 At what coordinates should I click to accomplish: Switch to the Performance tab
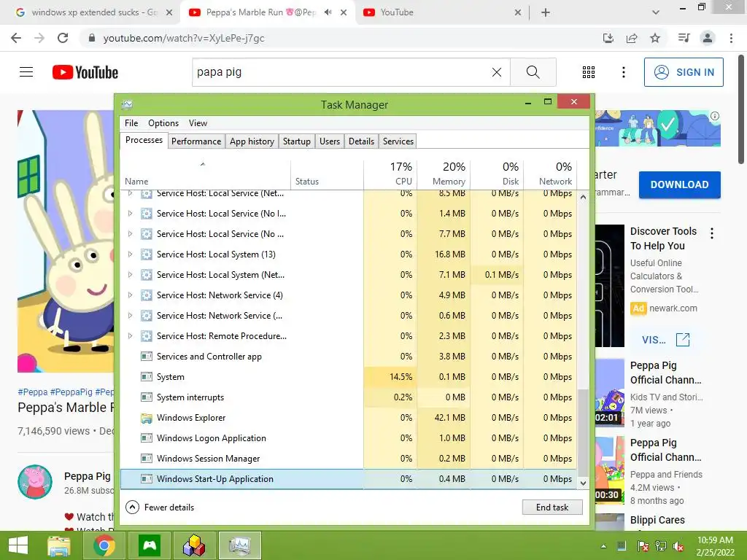click(196, 141)
